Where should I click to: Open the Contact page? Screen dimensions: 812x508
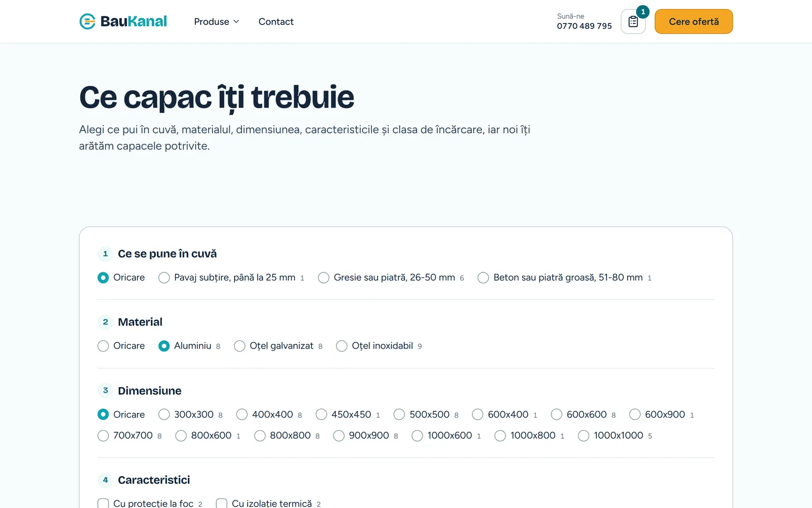276,22
